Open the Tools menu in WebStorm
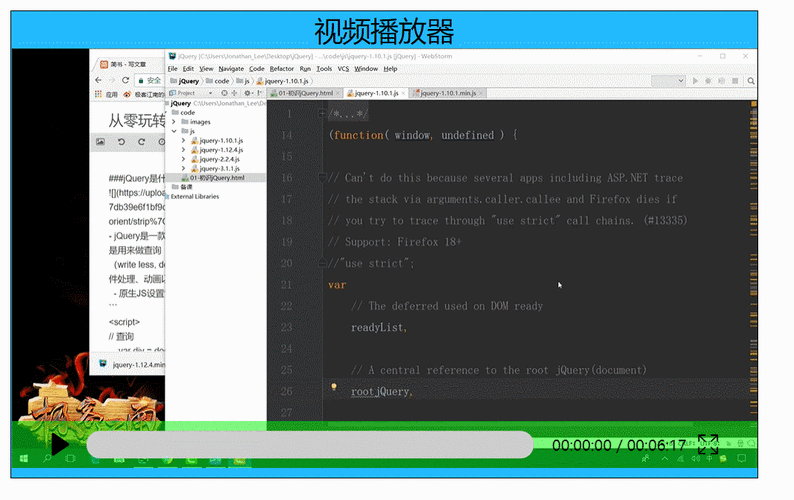The image size is (794, 500). pos(324,68)
